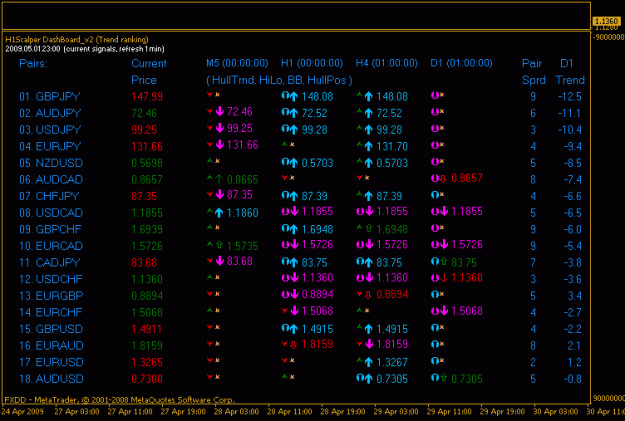Click the red D1 down arrow in USDCHF row
Screen dimensions: 625x421
click(444, 278)
